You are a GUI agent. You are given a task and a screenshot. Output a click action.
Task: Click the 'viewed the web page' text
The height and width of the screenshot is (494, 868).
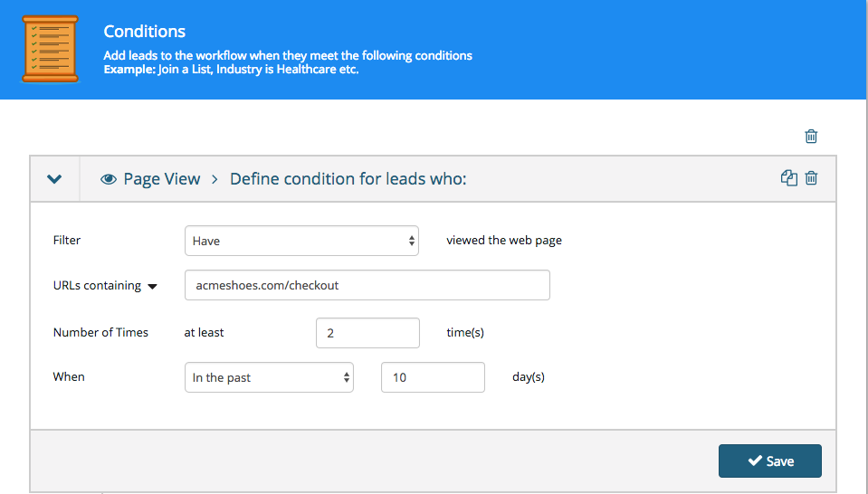tap(504, 240)
